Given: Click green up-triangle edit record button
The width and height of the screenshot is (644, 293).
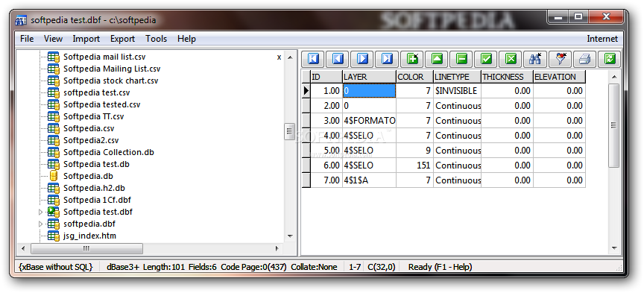Looking at the screenshot, I should coord(437,59).
